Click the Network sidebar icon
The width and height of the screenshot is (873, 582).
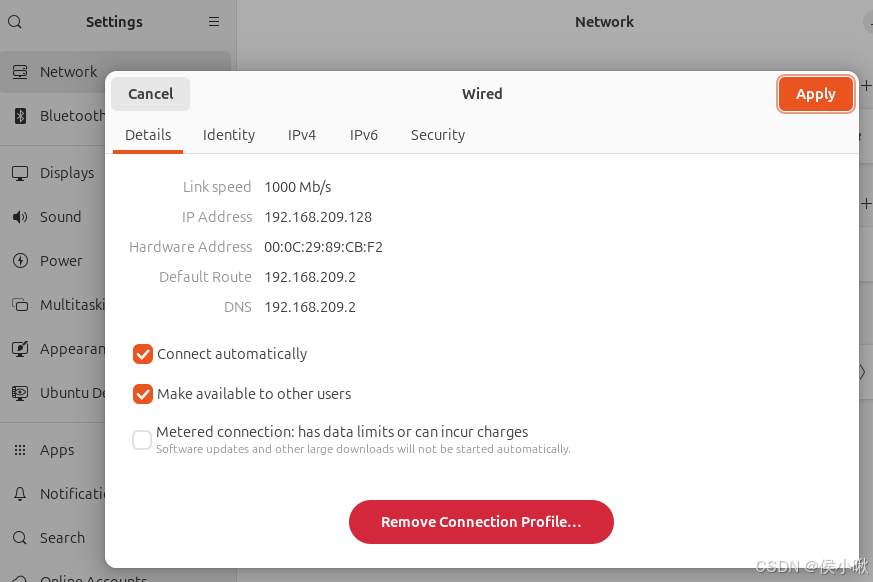tap(20, 72)
